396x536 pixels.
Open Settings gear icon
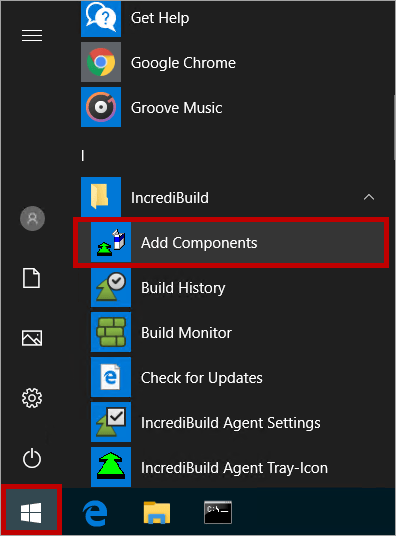[32, 398]
